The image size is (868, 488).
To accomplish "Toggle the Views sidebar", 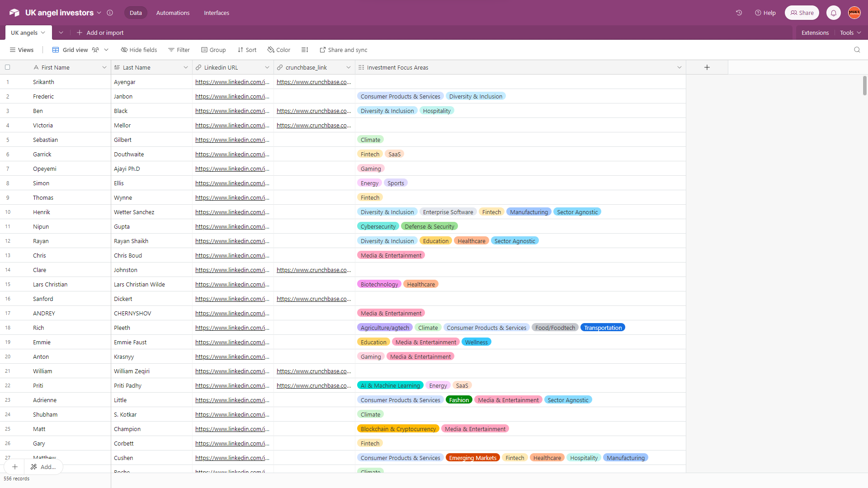I will (21, 50).
